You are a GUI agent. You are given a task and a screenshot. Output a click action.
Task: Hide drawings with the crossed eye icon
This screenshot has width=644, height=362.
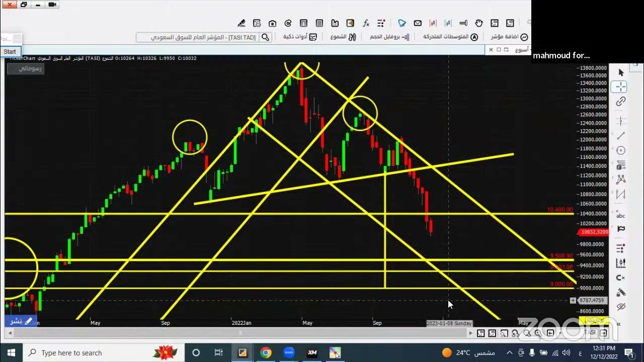point(621,306)
